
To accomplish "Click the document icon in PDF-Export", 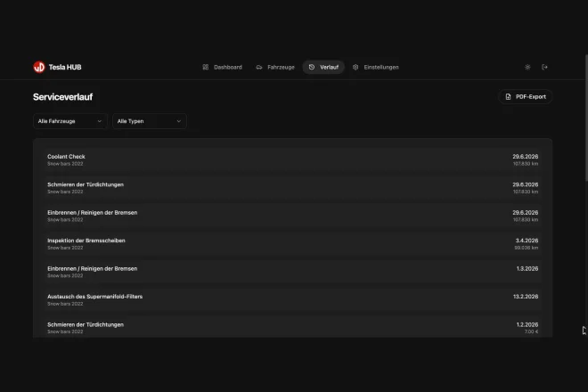I will (x=508, y=97).
